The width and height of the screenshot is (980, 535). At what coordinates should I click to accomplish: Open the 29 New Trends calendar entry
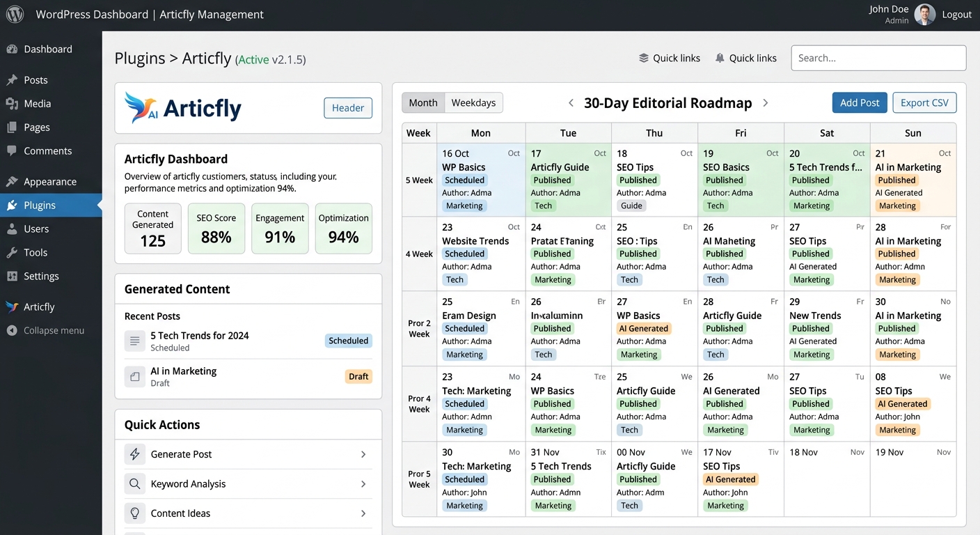827,328
